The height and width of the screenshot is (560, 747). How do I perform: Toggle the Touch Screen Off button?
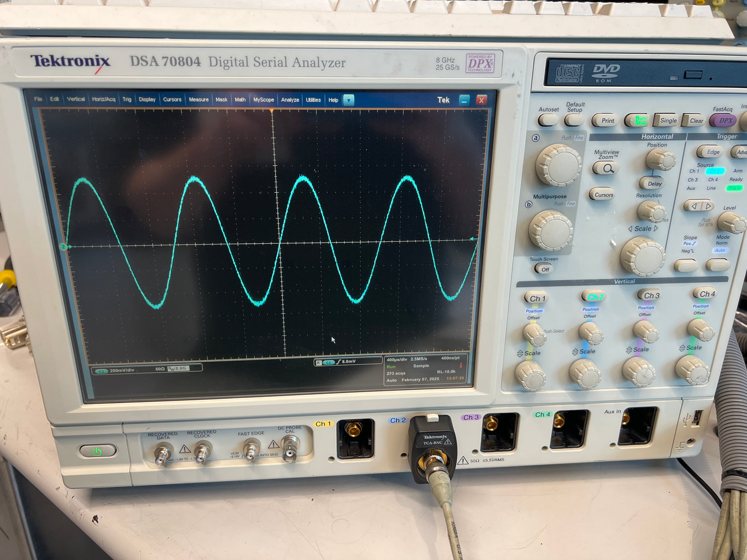pos(543,269)
